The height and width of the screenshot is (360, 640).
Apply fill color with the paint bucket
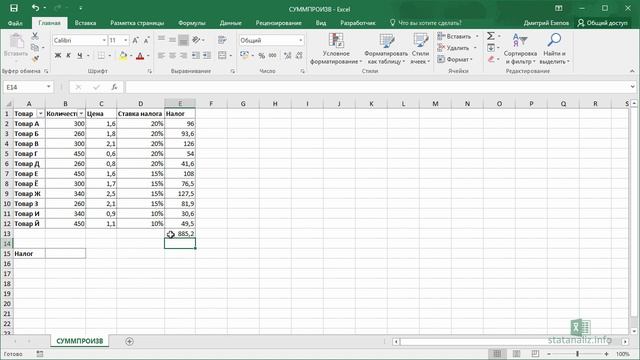[123, 56]
